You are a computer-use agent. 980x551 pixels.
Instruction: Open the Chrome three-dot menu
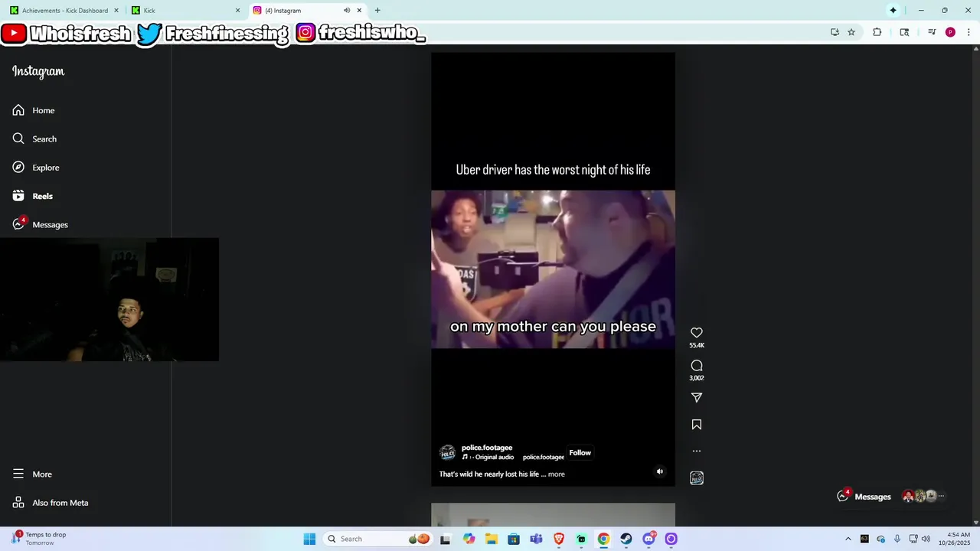[x=969, y=32]
